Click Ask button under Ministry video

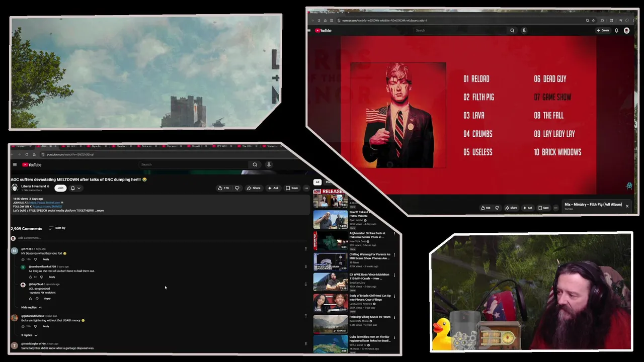(528, 208)
